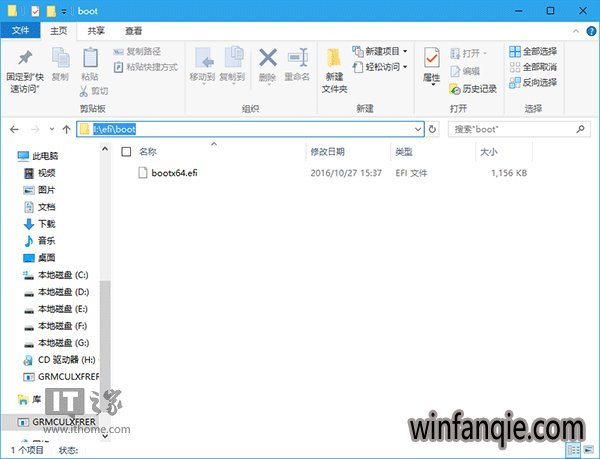Open Downloads (下载) in navigation pane
Screen dimensions: 600x459
point(40,224)
